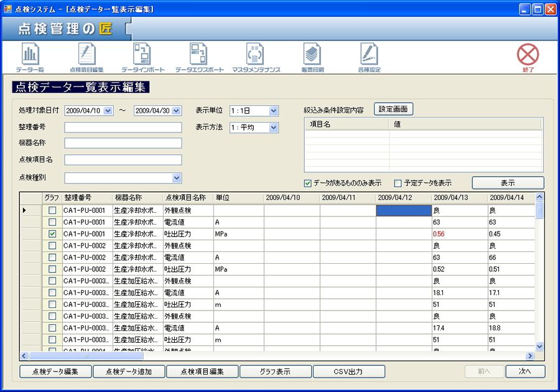Toggle 予定データを表示 checkbox
Image resolution: width=560 pixels, height=392 pixels.
pyautogui.click(x=398, y=184)
